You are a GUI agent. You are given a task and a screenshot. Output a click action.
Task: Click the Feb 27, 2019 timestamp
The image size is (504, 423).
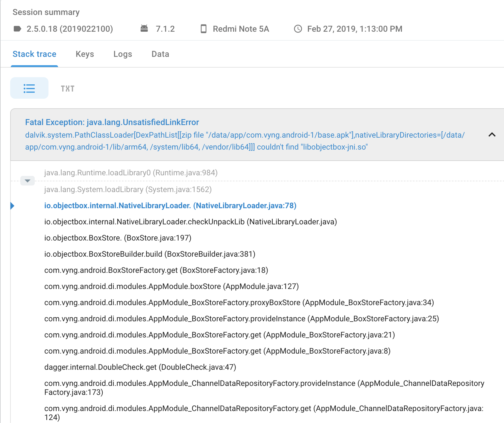[355, 29]
